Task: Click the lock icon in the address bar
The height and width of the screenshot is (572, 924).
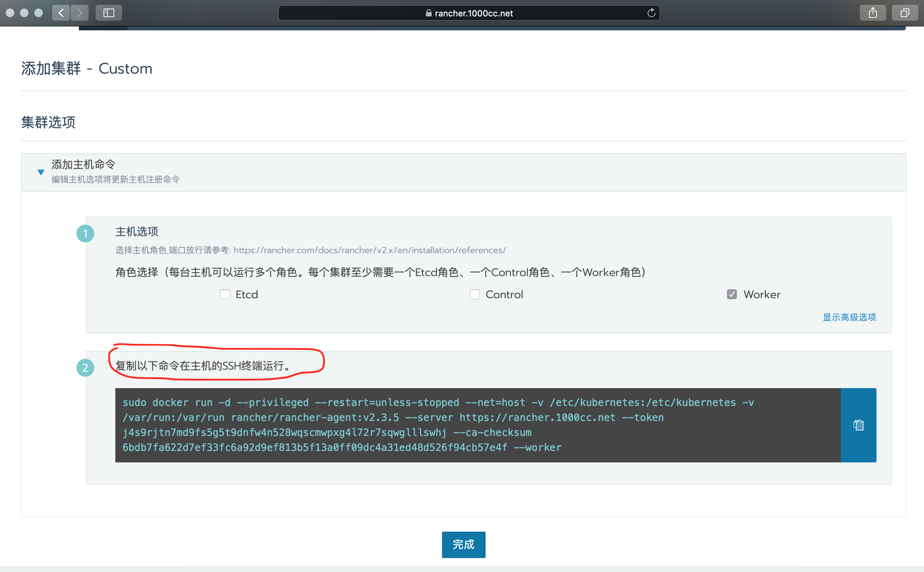Action: pyautogui.click(x=428, y=13)
